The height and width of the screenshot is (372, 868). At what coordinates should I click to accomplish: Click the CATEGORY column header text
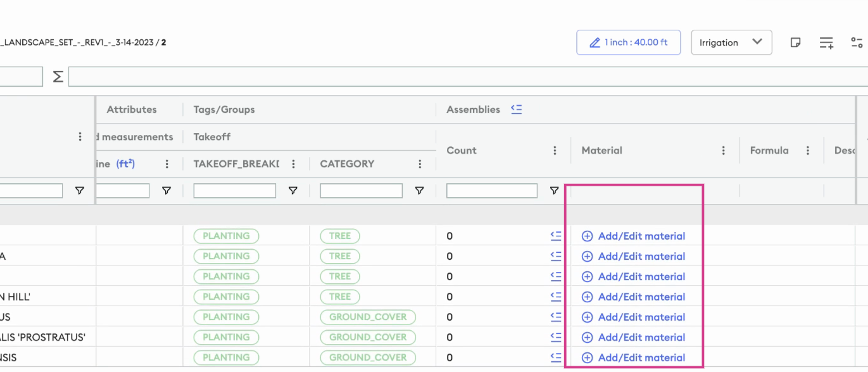click(347, 164)
